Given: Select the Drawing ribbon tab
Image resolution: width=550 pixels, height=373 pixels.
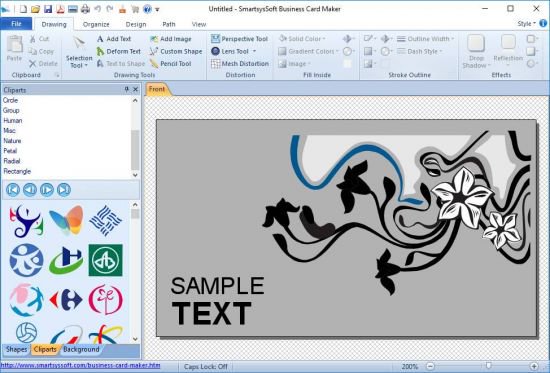Looking at the screenshot, I should 54,24.
